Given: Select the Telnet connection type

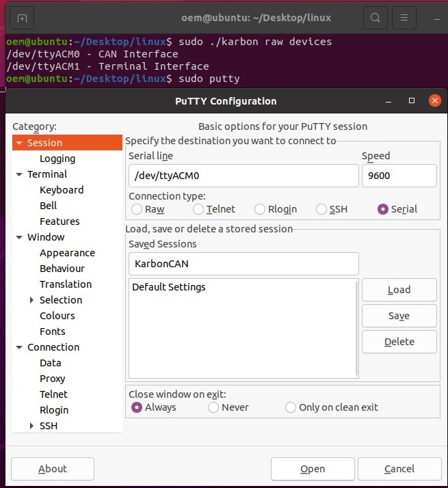Looking at the screenshot, I should pyautogui.click(x=198, y=209).
